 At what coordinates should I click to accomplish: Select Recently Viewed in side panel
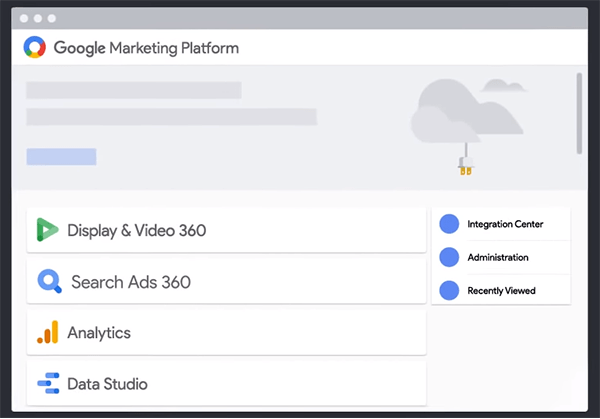coord(501,290)
